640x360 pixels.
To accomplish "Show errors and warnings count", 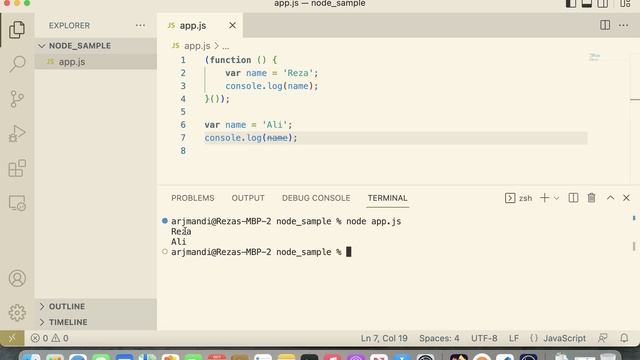I will coord(49,338).
